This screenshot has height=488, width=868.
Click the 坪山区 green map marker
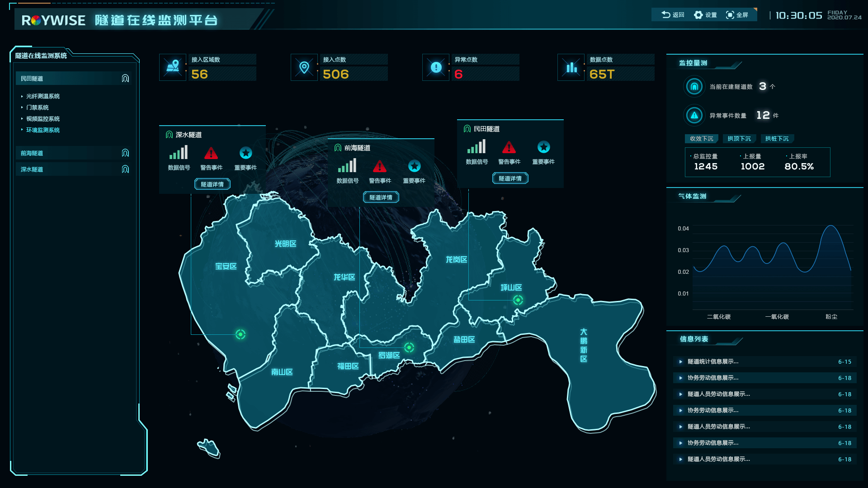(518, 300)
